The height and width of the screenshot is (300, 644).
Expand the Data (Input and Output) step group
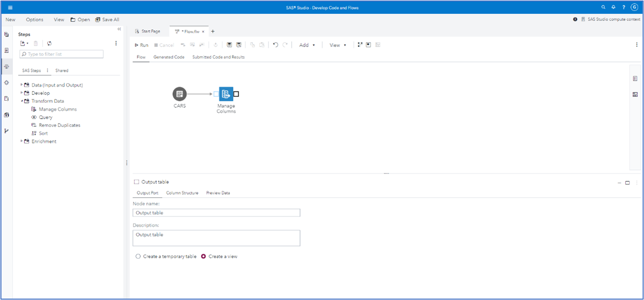click(21, 85)
